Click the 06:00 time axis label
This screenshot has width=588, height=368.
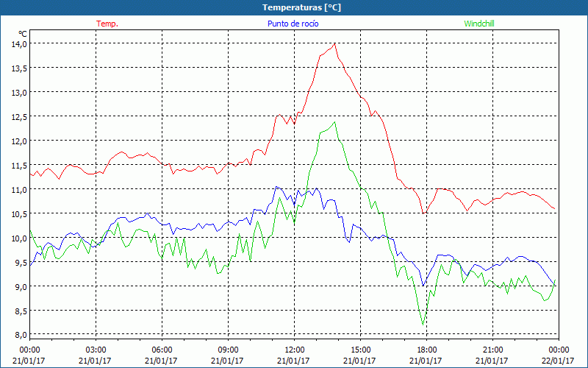[162, 350]
